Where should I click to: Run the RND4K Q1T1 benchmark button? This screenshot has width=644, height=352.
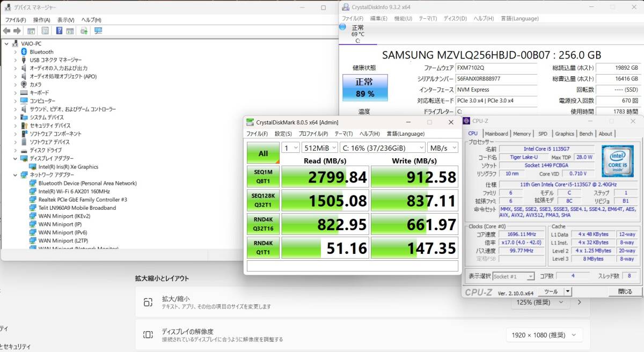point(263,247)
